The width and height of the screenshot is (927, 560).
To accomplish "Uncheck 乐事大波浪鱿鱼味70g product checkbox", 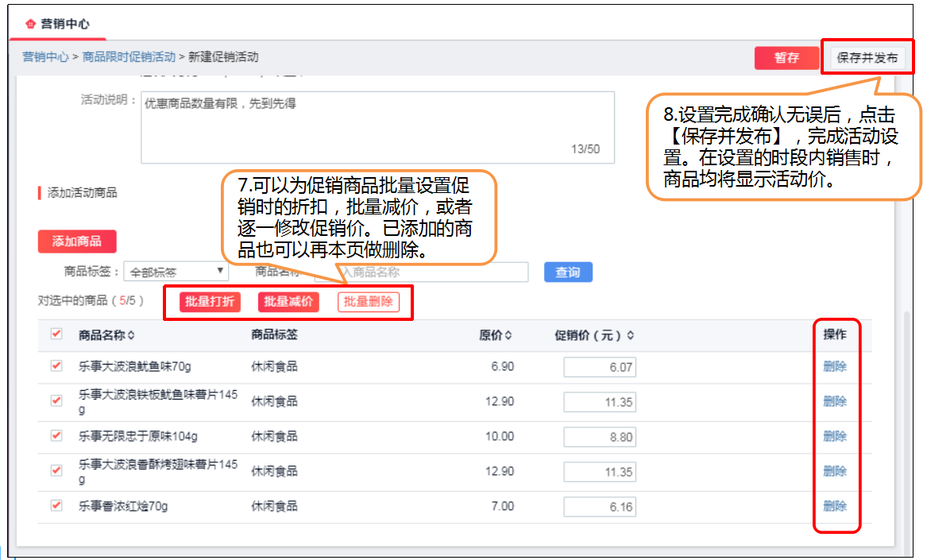I will (56, 367).
